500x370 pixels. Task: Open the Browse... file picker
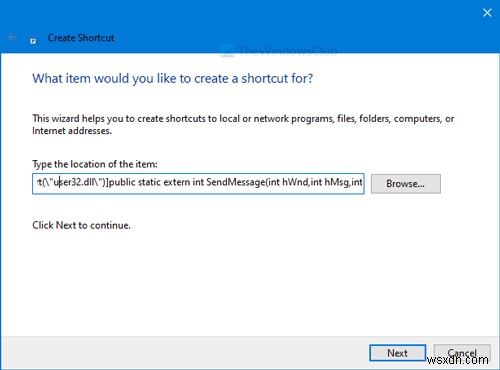click(406, 184)
